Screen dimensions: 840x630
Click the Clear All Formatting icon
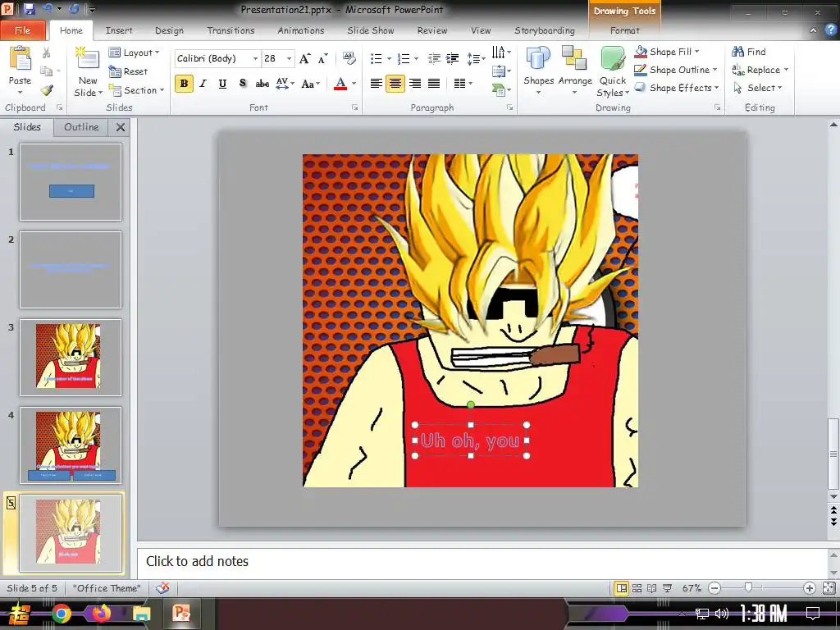tap(349, 58)
